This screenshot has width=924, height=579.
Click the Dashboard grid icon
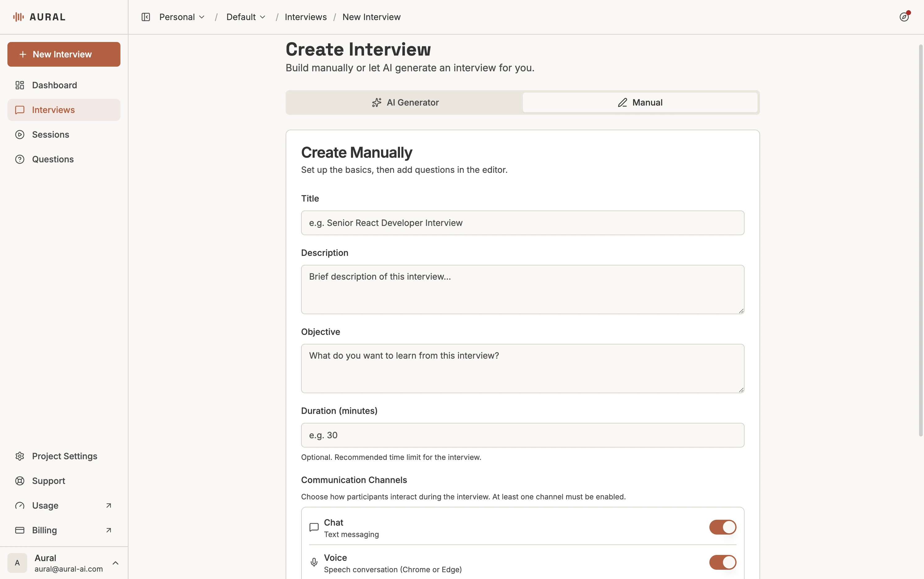tap(19, 85)
